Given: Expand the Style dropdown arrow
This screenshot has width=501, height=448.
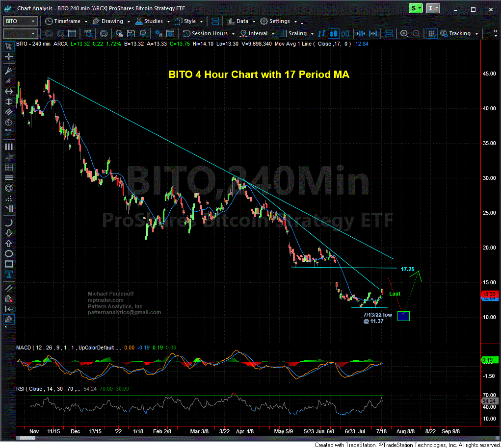Looking at the screenshot, I should [201, 22].
